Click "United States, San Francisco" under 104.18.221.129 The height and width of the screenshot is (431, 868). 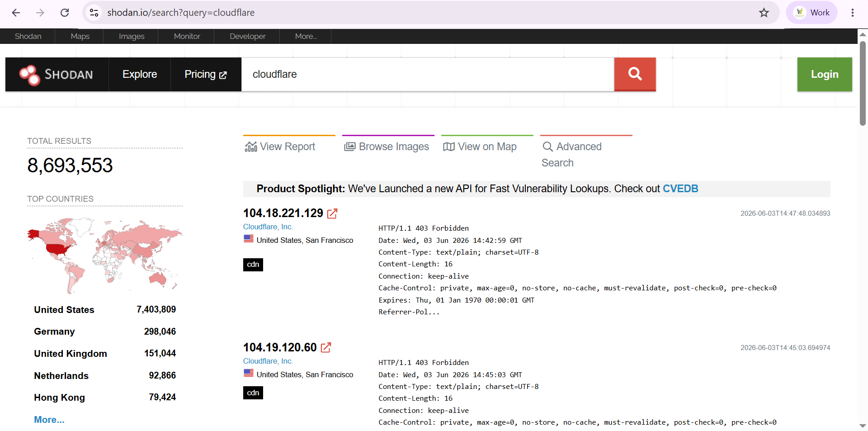click(305, 240)
